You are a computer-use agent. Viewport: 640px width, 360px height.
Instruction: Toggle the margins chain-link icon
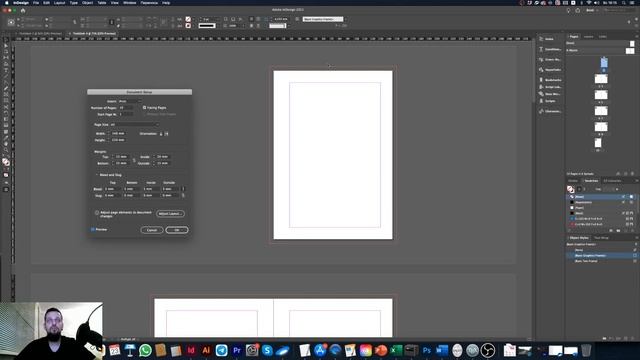point(134,160)
